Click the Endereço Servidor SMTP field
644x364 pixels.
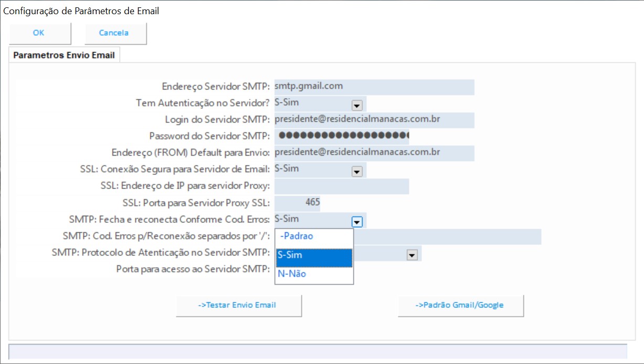tap(374, 87)
